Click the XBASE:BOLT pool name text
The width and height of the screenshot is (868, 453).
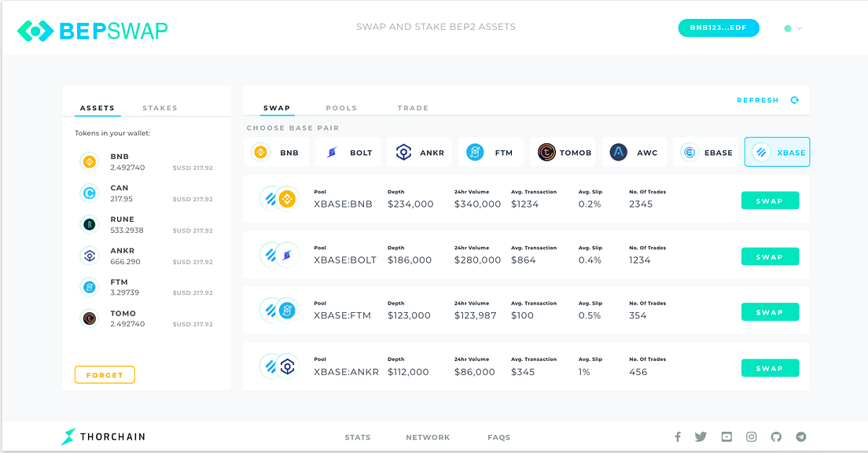pos(345,260)
